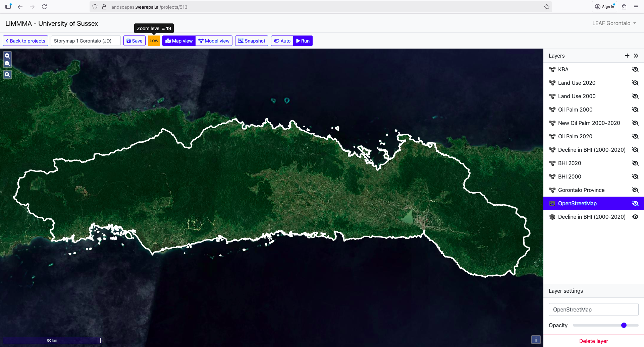Switch to Map view
Image resolution: width=644 pixels, height=347 pixels.
tap(179, 41)
